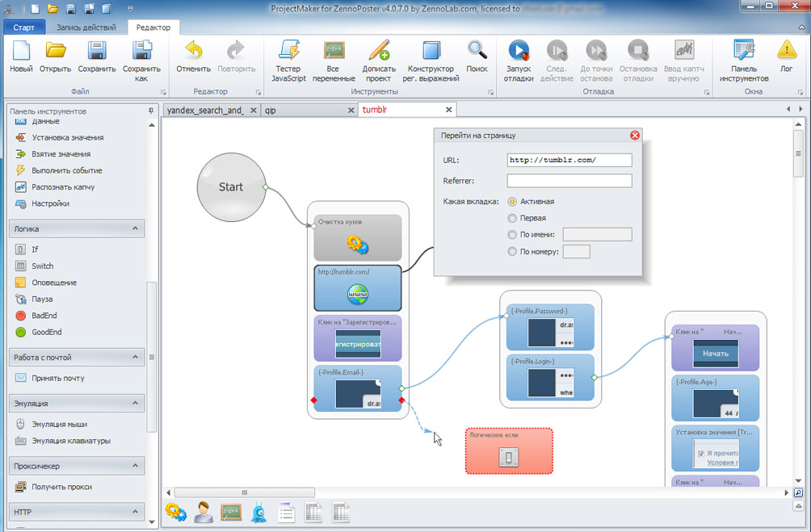Collapse the Работа с почтой section

point(134,357)
